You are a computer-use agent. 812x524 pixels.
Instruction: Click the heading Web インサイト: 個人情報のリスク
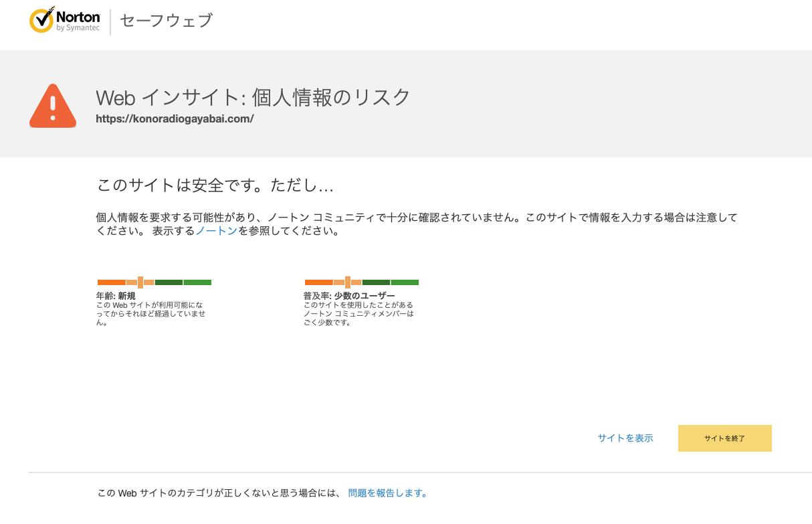tap(253, 97)
